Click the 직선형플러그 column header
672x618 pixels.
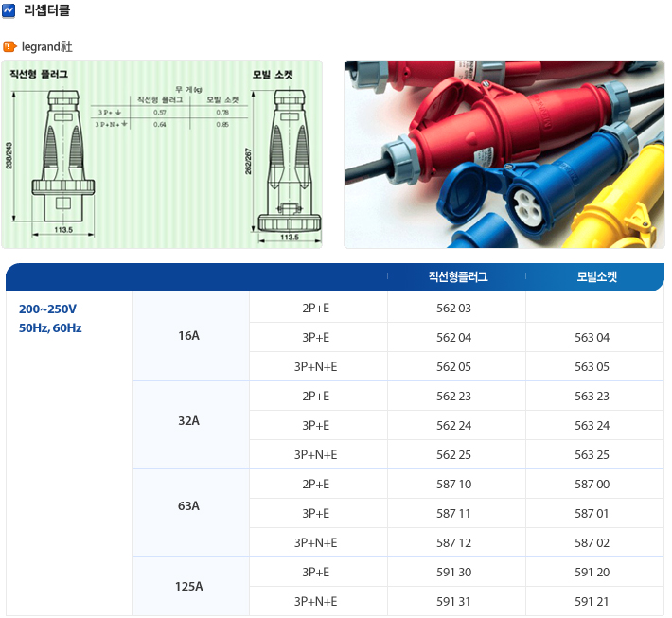point(456,277)
